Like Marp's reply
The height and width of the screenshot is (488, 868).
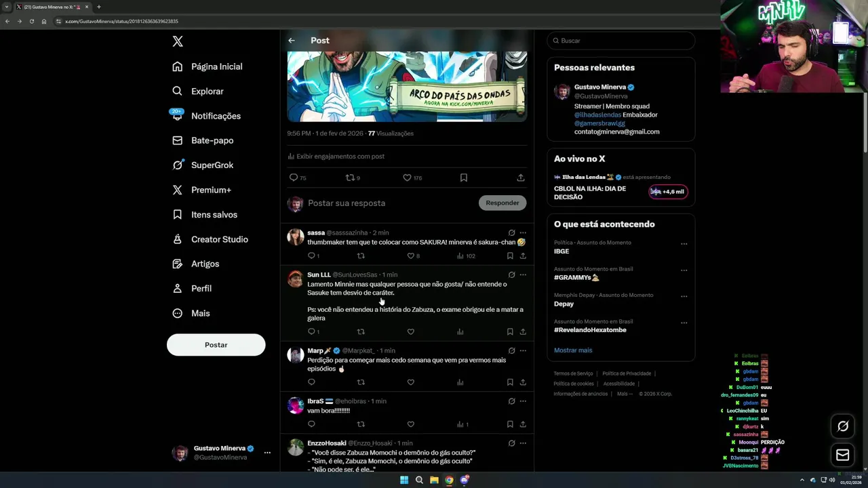click(x=410, y=382)
